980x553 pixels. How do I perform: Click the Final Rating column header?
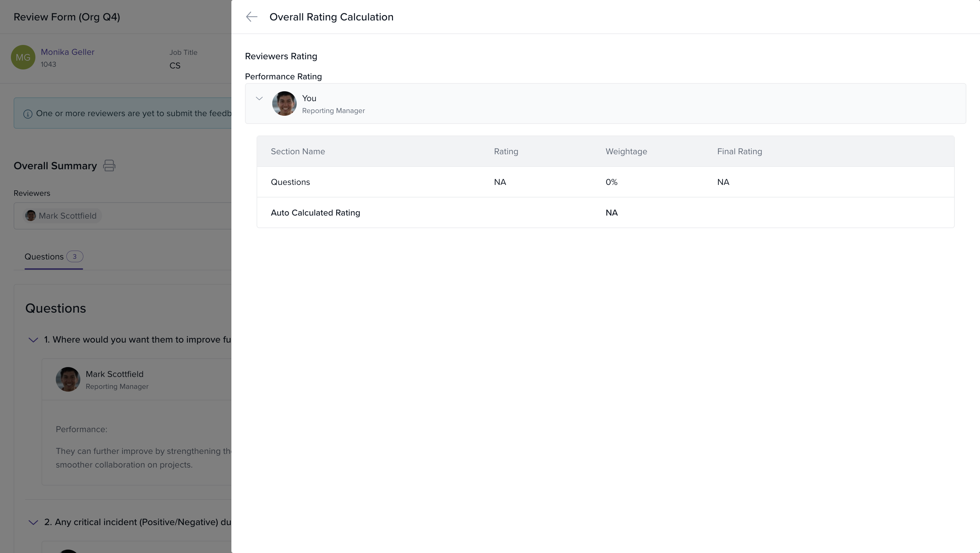(x=739, y=152)
